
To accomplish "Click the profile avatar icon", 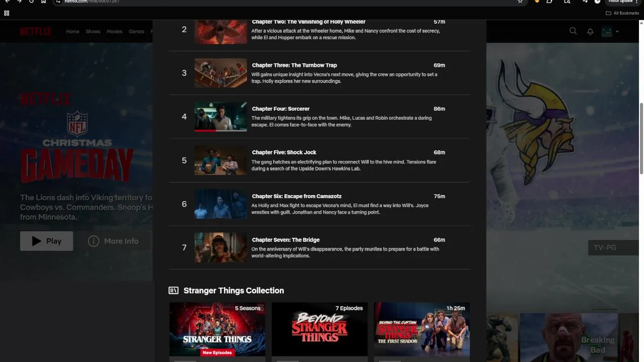I will coord(607,31).
